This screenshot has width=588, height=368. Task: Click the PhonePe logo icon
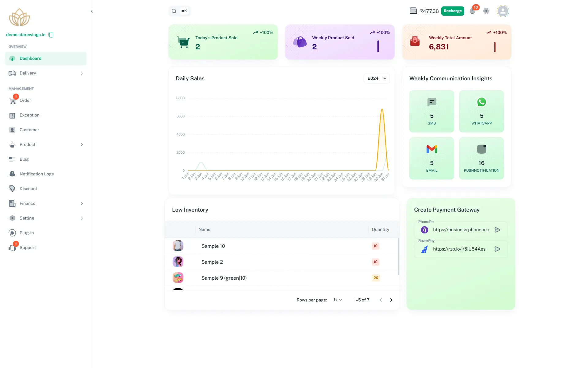pyautogui.click(x=424, y=230)
